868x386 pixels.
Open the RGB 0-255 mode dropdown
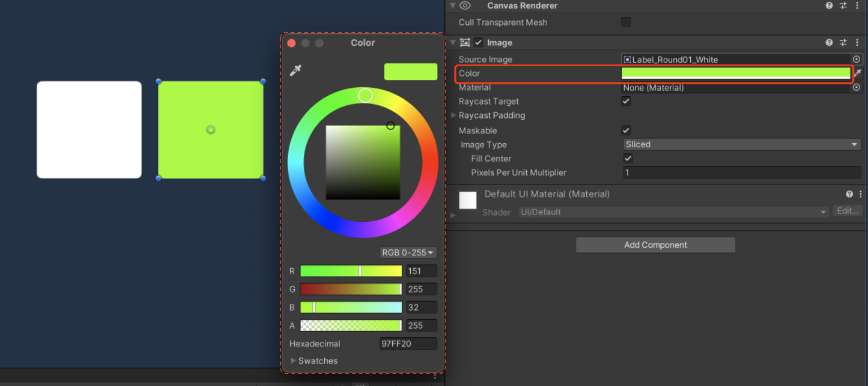click(408, 252)
